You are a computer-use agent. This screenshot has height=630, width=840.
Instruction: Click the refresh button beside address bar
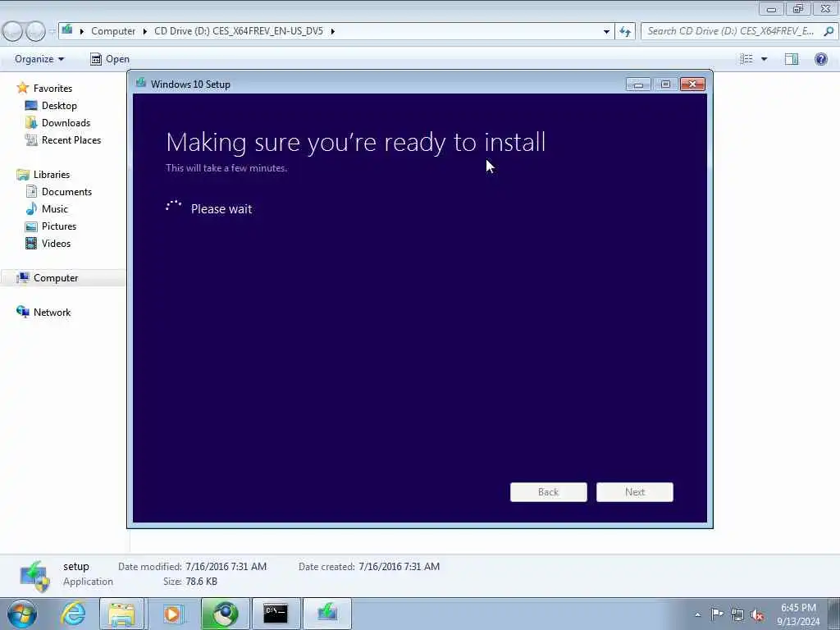tap(625, 31)
